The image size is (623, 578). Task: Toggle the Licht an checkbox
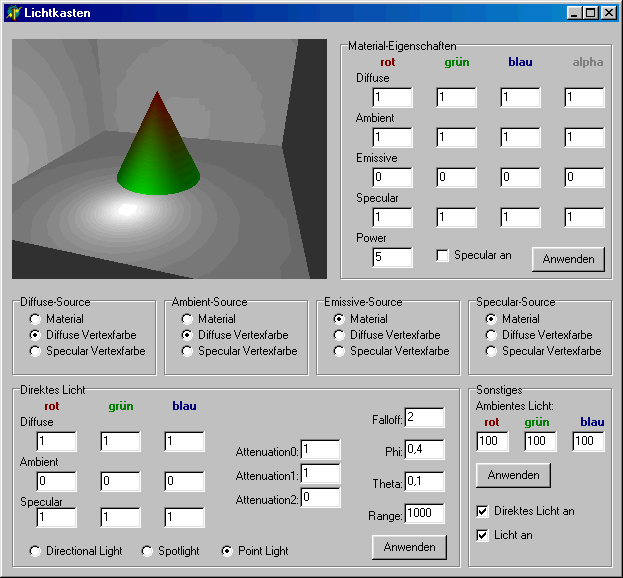click(x=483, y=535)
